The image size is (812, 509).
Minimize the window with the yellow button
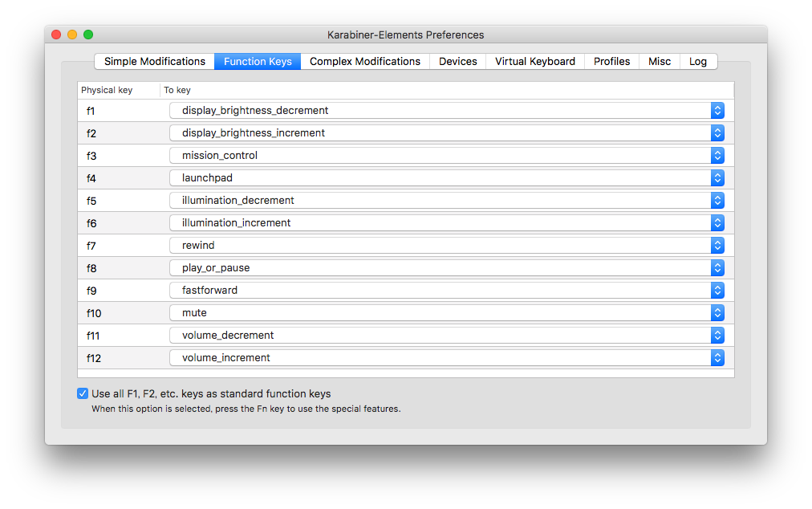tap(72, 35)
